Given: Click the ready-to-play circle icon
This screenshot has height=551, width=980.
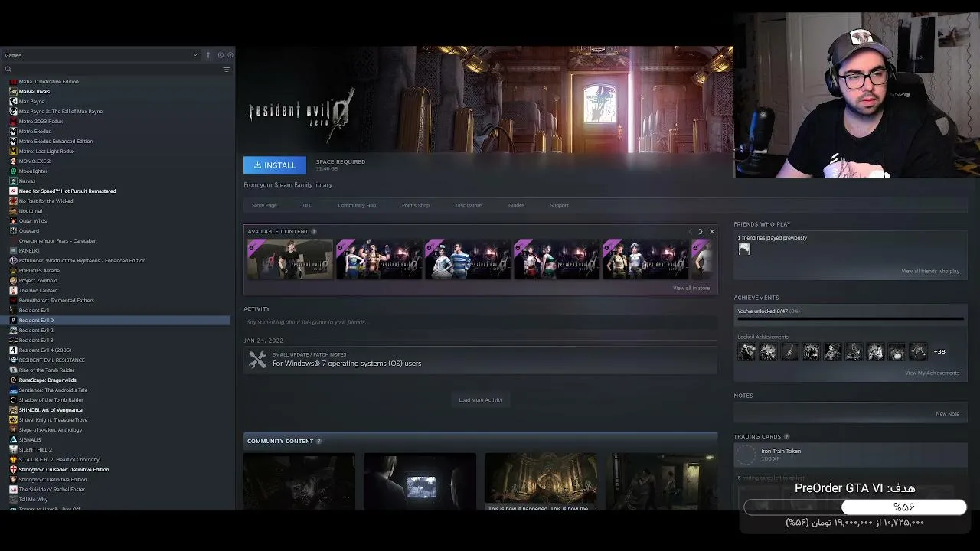Looking at the screenshot, I should coord(230,55).
